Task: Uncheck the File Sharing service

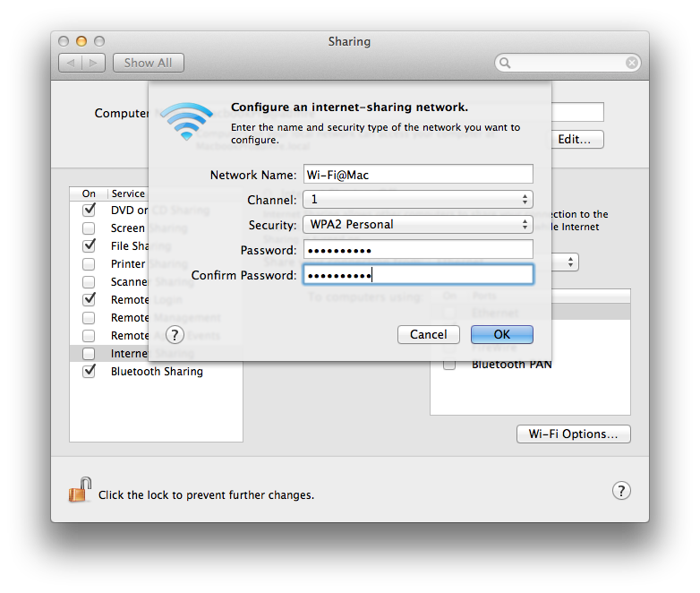Action: (89, 245)
